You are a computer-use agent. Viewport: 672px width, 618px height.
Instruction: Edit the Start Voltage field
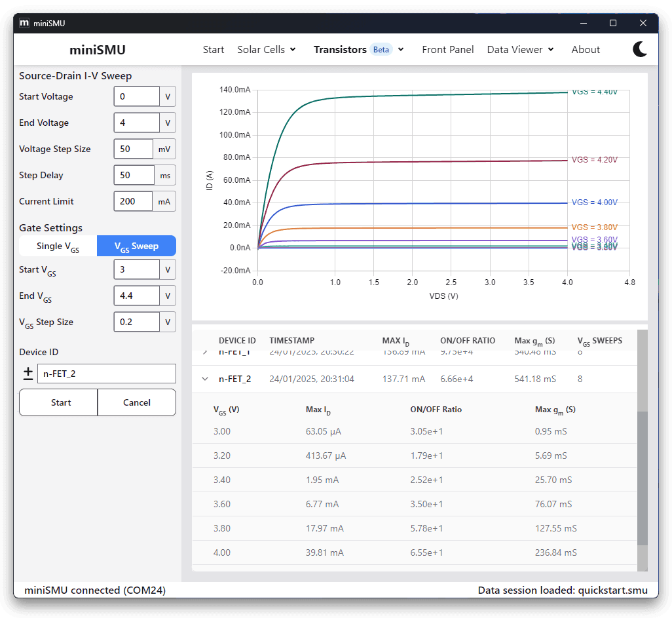click(137, 96)
